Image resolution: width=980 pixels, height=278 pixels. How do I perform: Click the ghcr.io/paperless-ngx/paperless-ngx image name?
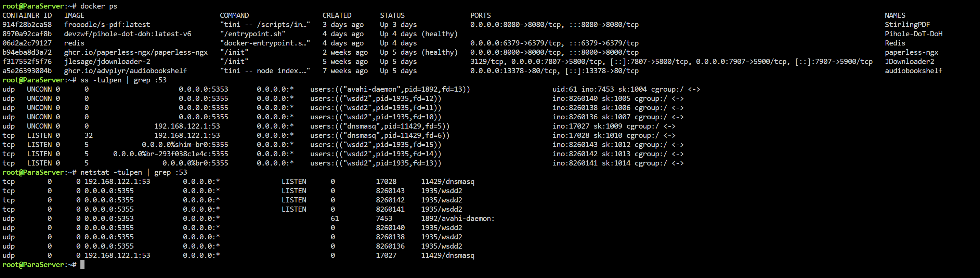coord(136,52)
